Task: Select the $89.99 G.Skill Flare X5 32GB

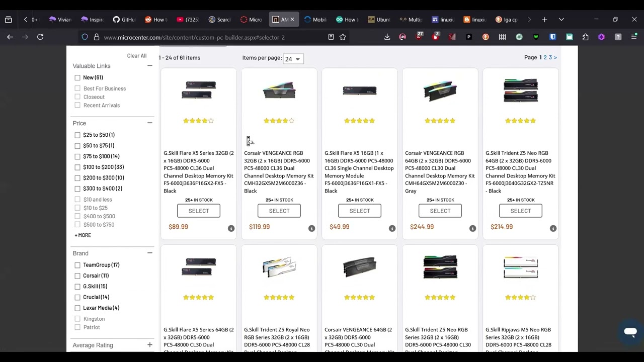Action: click(199, 211)
